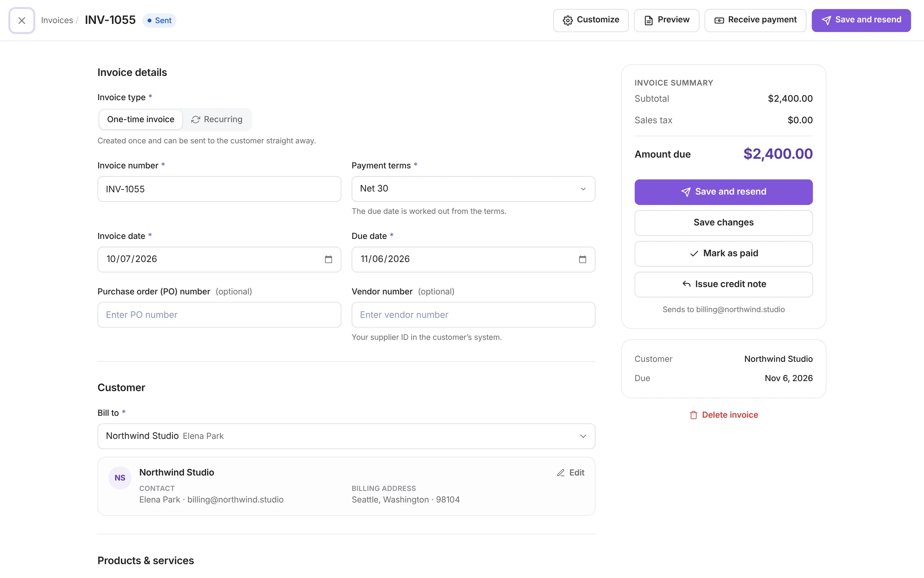The width and height of the screenshot is (924, 578).
Task: Click the Save changes button
Action: coord(723,223)
